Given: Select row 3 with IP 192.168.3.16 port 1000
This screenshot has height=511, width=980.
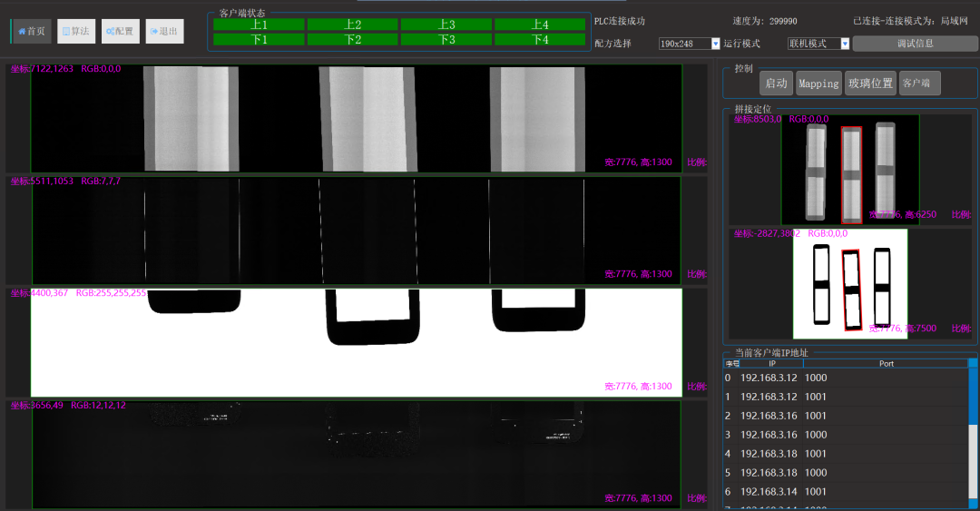Looking at the screenshot, I should click(846, 435).
